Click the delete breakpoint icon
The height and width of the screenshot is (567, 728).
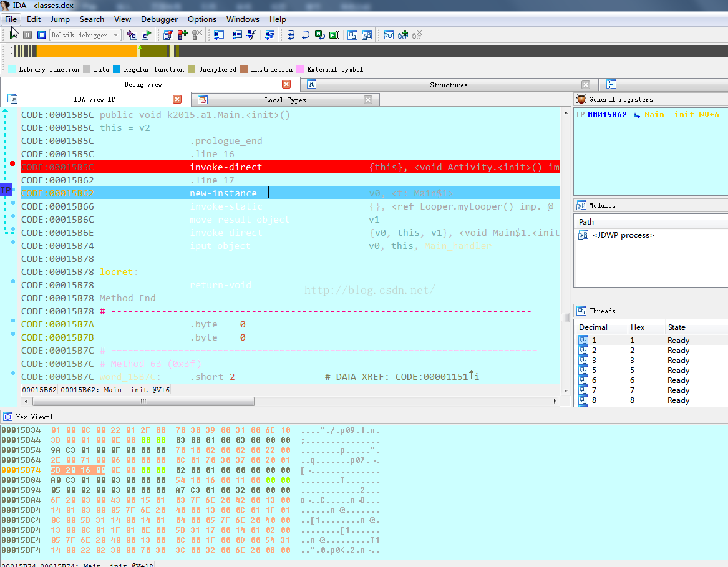click(197, 35)
